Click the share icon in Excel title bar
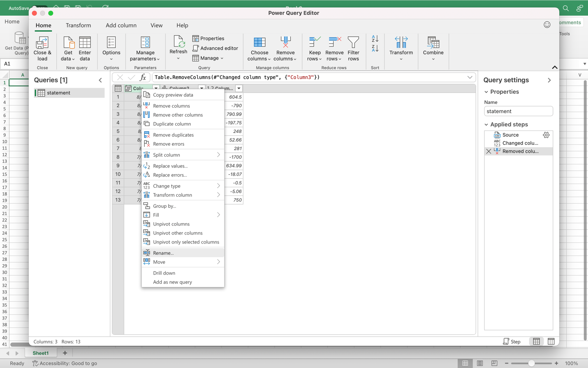 click(x=580, y=8)
